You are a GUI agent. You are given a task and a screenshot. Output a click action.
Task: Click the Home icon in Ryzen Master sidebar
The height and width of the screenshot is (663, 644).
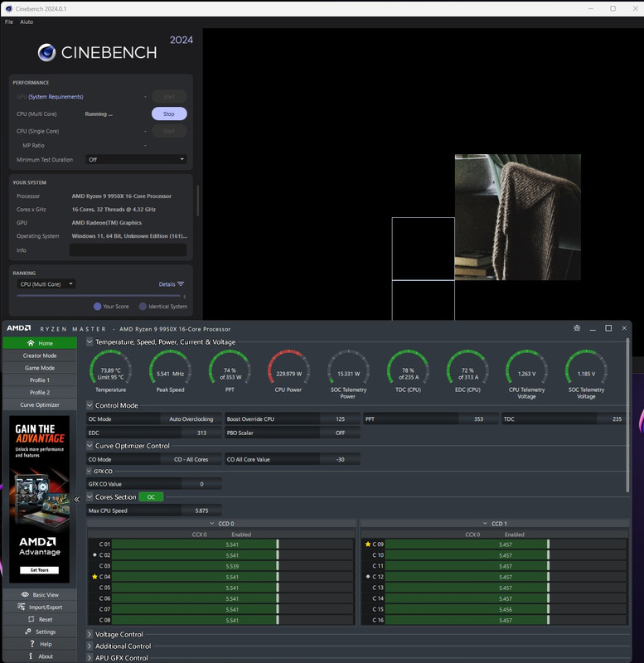pos(31,343)
